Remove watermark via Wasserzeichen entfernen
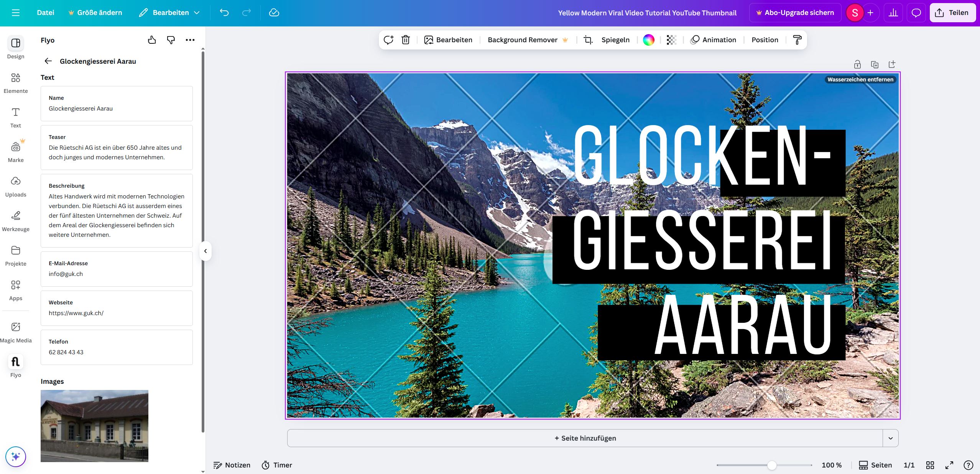 tap(860, 79)
